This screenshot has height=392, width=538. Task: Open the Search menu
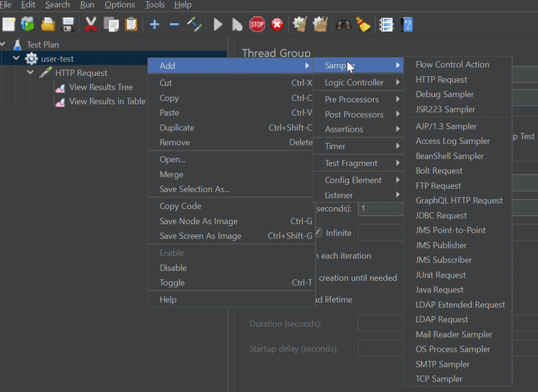click(57, 5)
